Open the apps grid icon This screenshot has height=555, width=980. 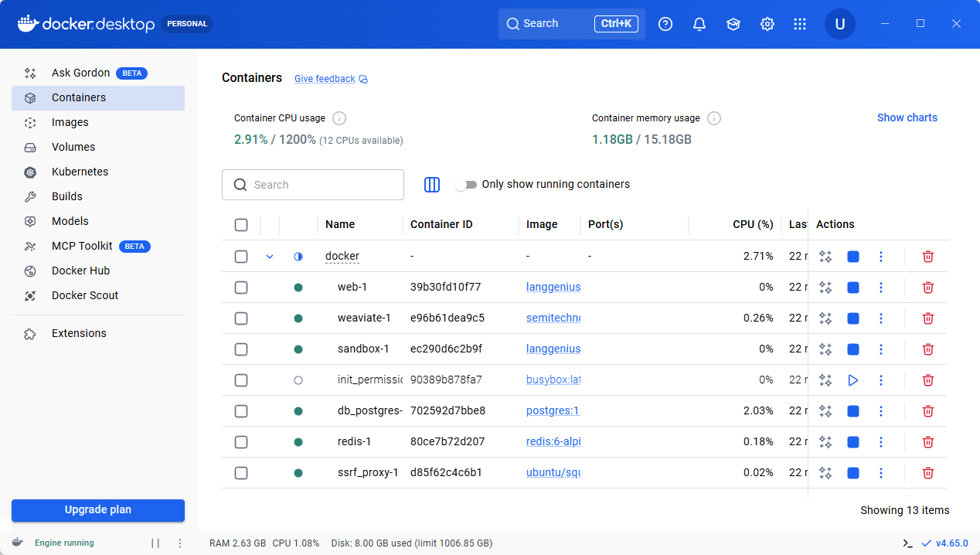[x=800, y=24]
